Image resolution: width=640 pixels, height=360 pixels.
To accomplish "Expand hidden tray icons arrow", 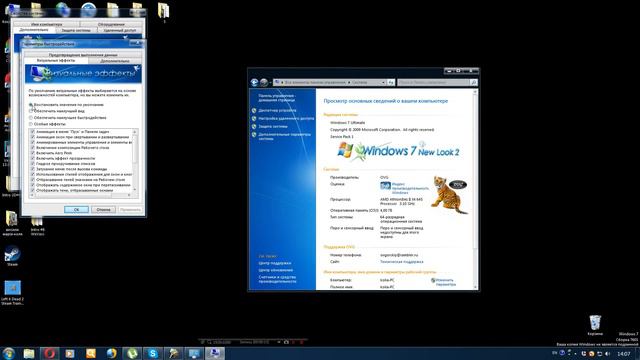I will click(x=576, y=353).
